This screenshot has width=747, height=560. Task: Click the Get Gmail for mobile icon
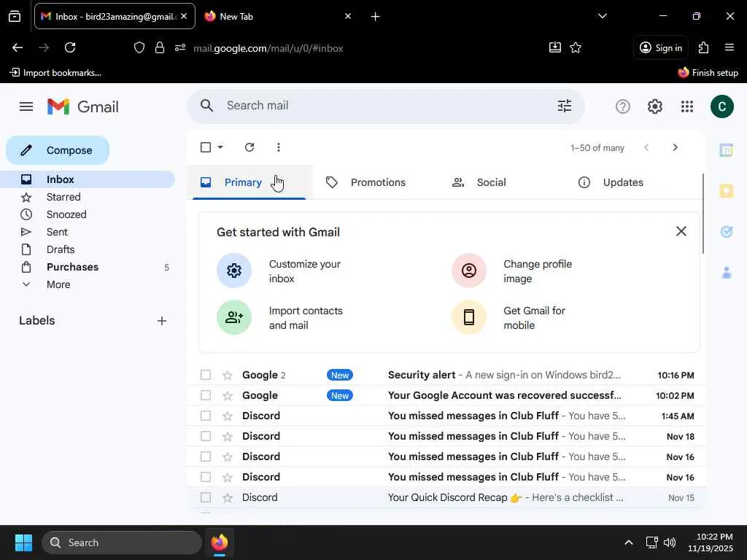(469, 317)
